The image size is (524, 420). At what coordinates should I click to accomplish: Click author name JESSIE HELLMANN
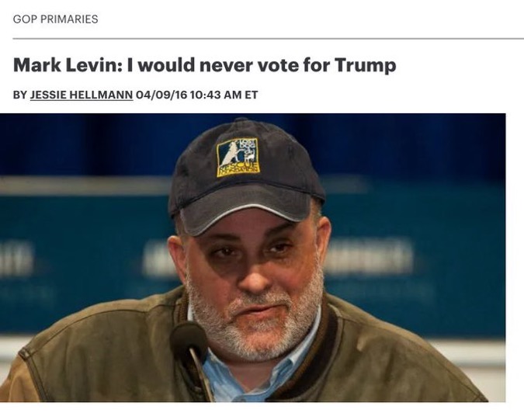pos(81,95)
